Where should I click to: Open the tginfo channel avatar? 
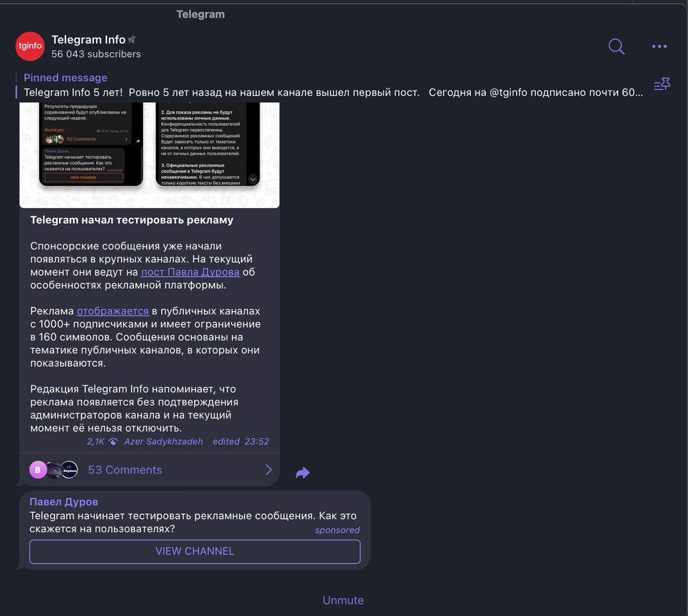click(x=30, y=46)
